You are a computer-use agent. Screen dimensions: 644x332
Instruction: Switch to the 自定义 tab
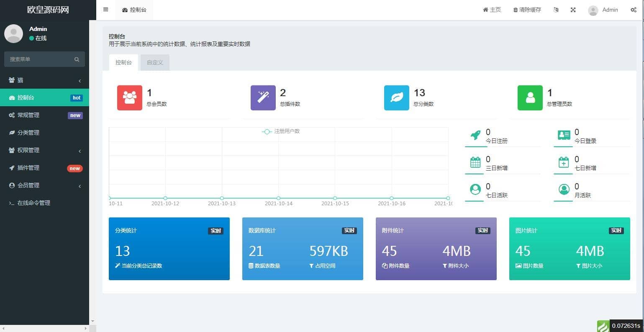click(155, 62)
